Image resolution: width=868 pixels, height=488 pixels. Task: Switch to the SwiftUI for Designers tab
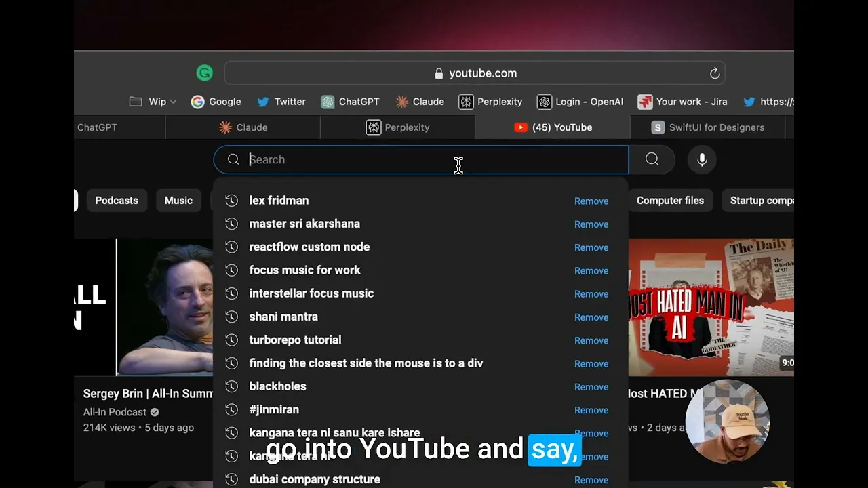pos(707,127)
